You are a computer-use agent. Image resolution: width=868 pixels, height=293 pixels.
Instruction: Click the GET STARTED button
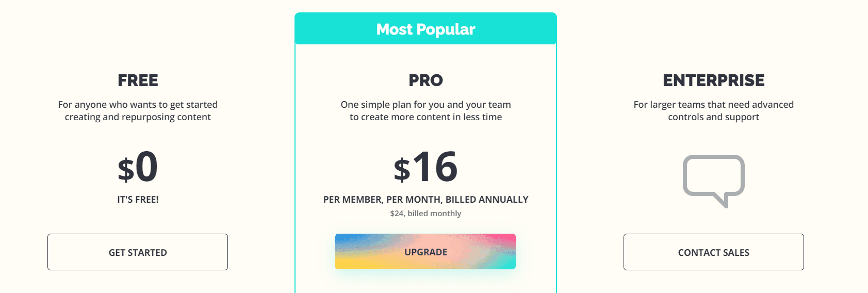pos(138,252)
